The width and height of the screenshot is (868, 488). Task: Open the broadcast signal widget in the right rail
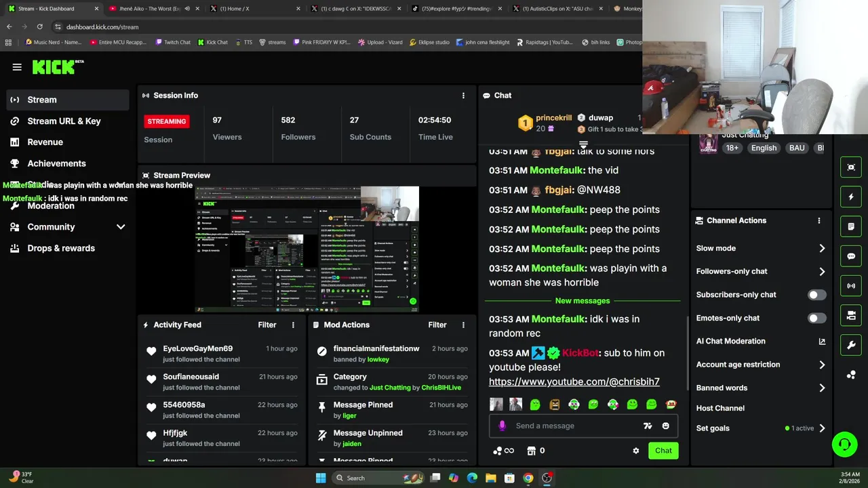851,285
